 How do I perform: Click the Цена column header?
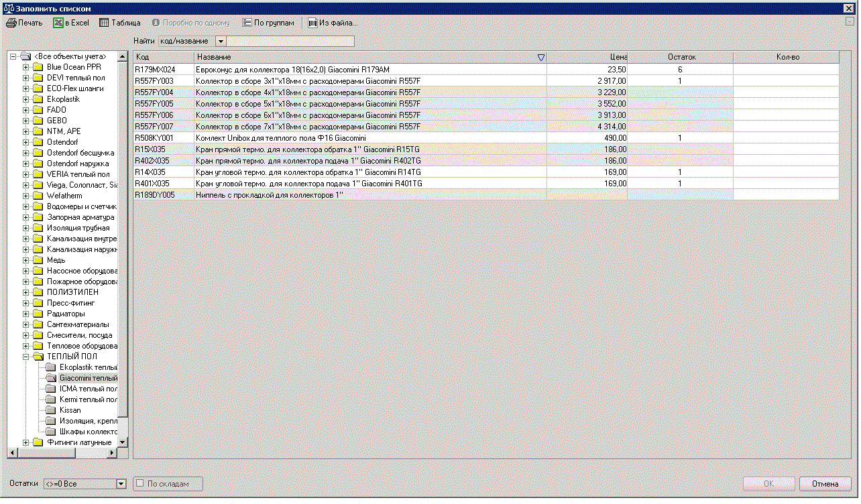587,58
